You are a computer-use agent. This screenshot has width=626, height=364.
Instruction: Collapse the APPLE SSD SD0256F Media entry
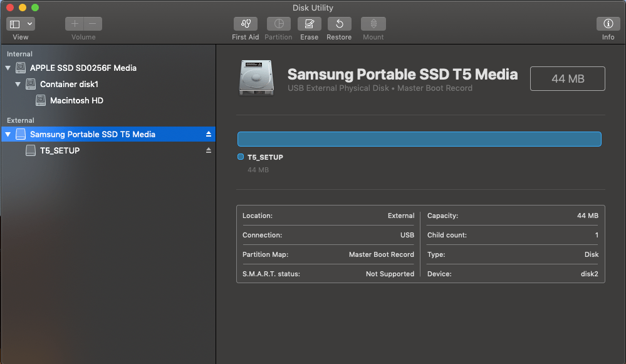click(8, 68)
